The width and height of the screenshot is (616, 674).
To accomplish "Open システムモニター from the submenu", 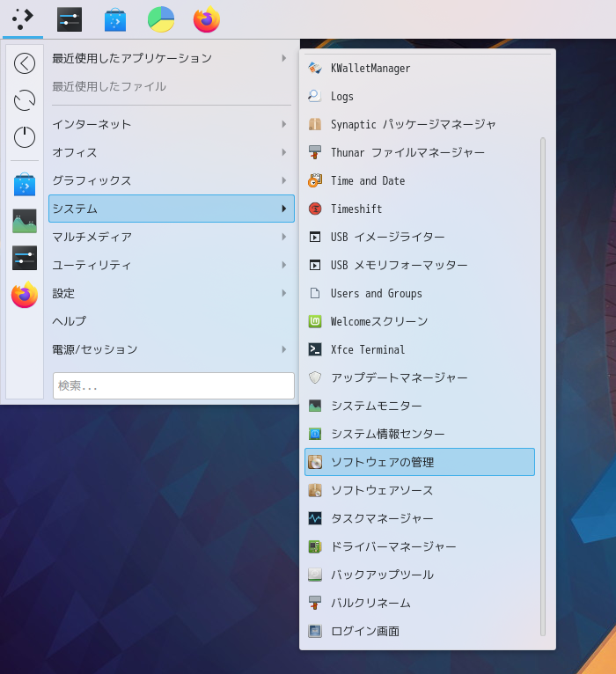I will pyautogui.click(x=420, y=406).
